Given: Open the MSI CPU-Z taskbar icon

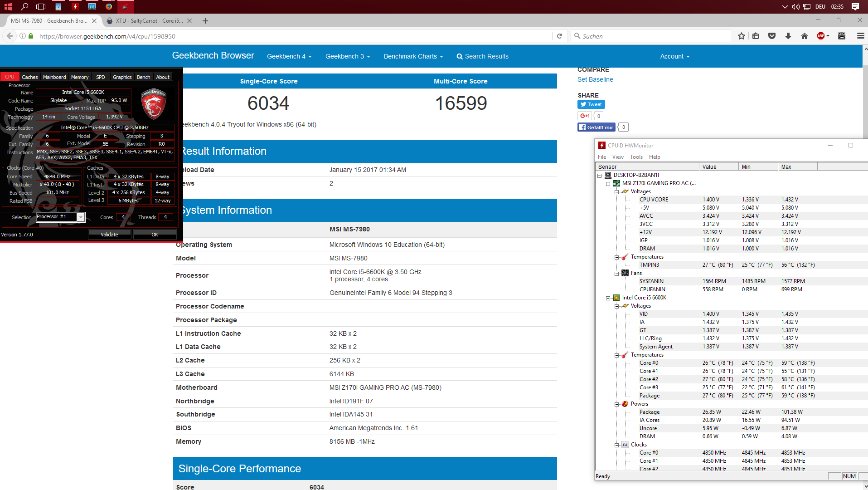Looking at the screenshot, I should click(x=125, y=6).
